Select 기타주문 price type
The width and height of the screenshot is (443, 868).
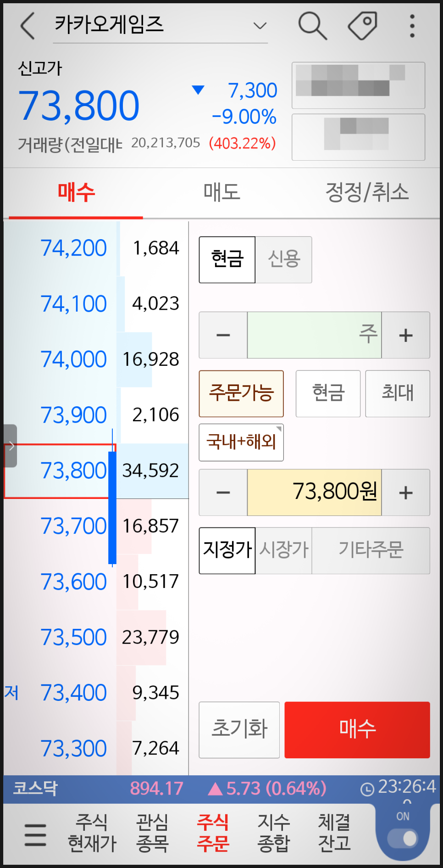click(371, 550)
